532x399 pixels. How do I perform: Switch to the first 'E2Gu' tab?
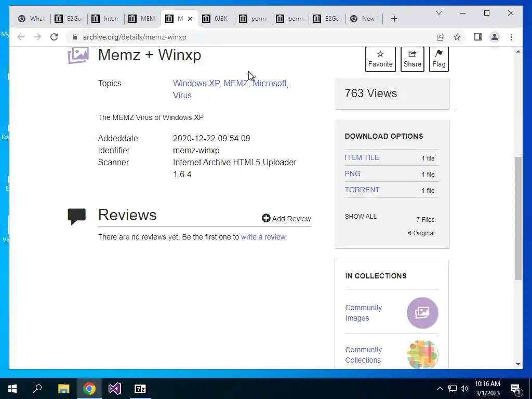click(69, 19)
